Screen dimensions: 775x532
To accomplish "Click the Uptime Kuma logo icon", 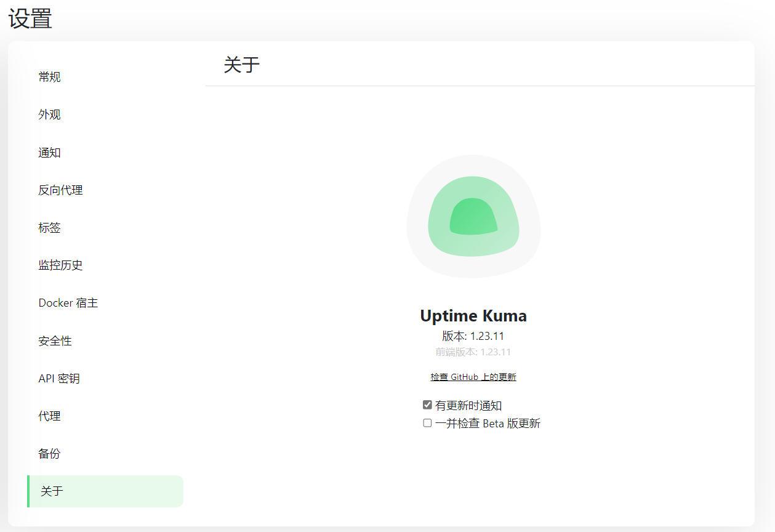I will click(473, 216).
